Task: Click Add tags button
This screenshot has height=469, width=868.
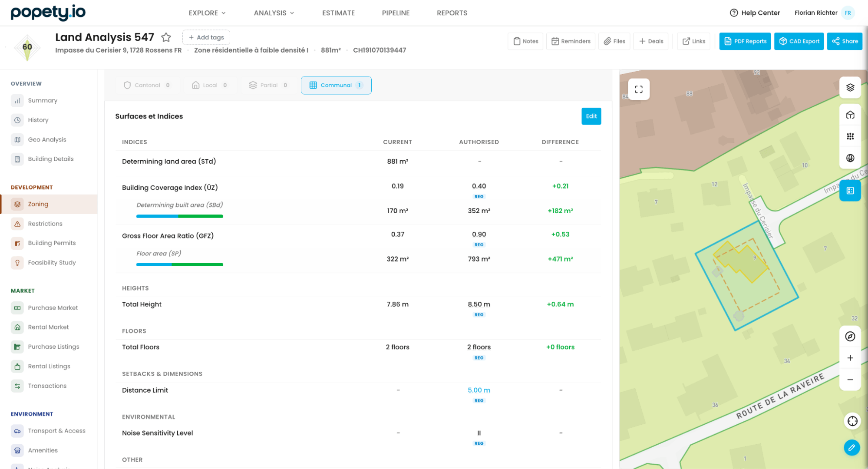Action: [x=206, y=38]
